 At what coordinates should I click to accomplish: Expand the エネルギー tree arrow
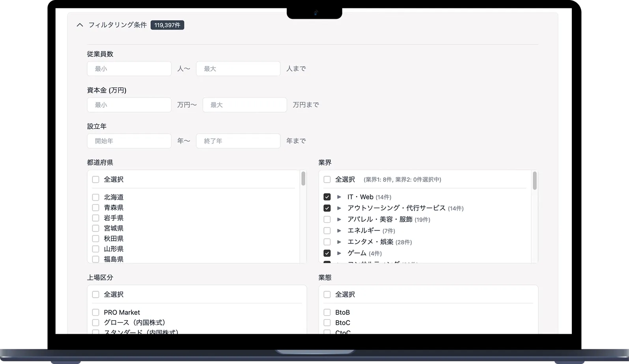click(339, 230)
